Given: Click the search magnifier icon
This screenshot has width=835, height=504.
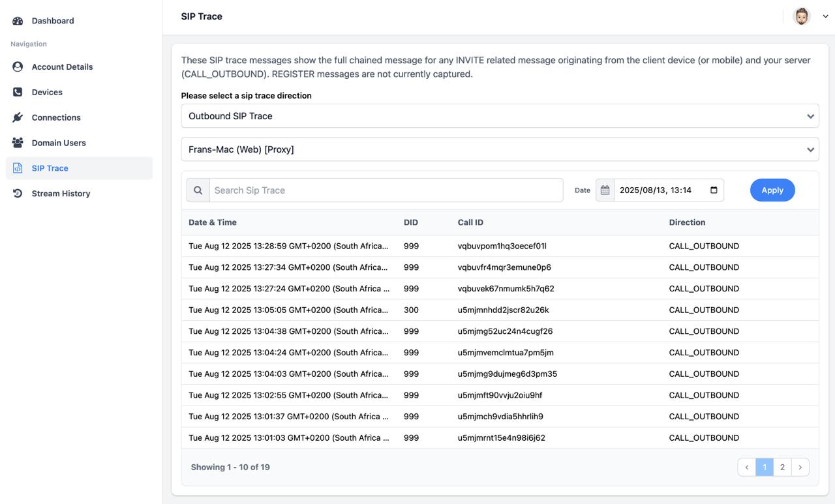Looking at the screenshot, I should point(198,190).
